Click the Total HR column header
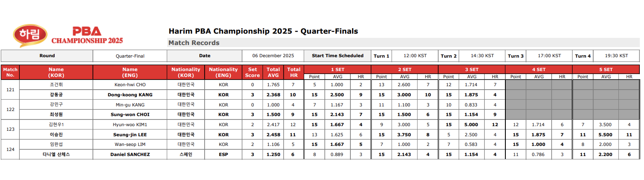644x180 pixels. [x=294, y=72]
